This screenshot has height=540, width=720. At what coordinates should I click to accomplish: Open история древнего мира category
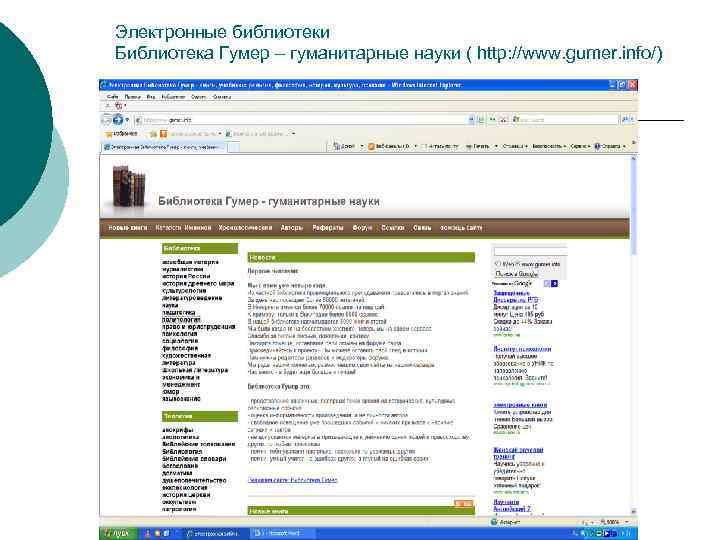point(198,284)
